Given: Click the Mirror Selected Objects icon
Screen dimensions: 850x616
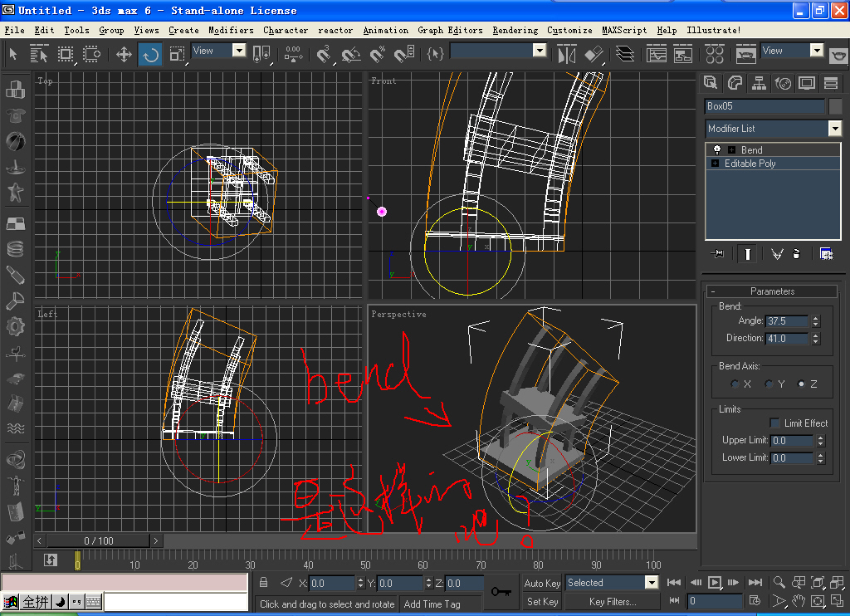Looking at the screenshot, I should (566, 54).
